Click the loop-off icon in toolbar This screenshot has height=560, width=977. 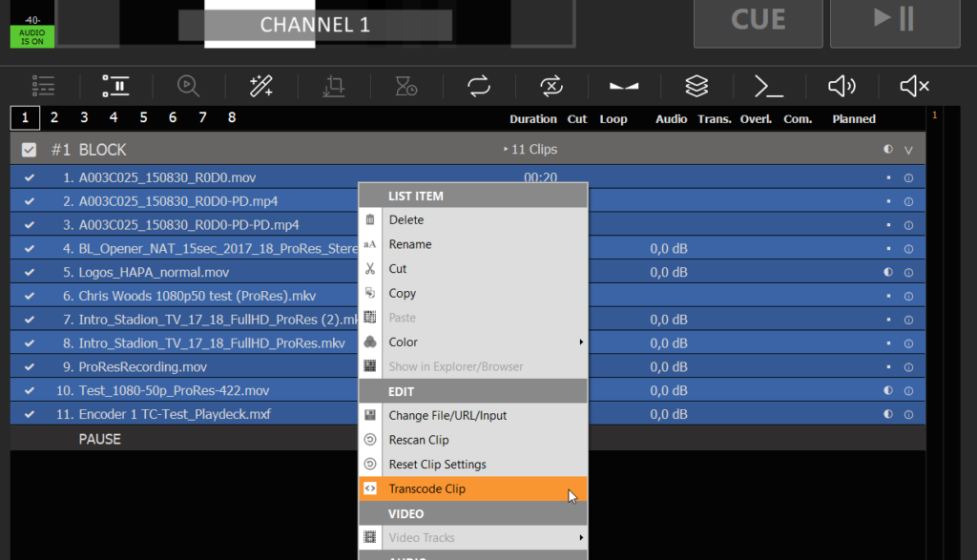pyautogui.click(x=551, y=86)
